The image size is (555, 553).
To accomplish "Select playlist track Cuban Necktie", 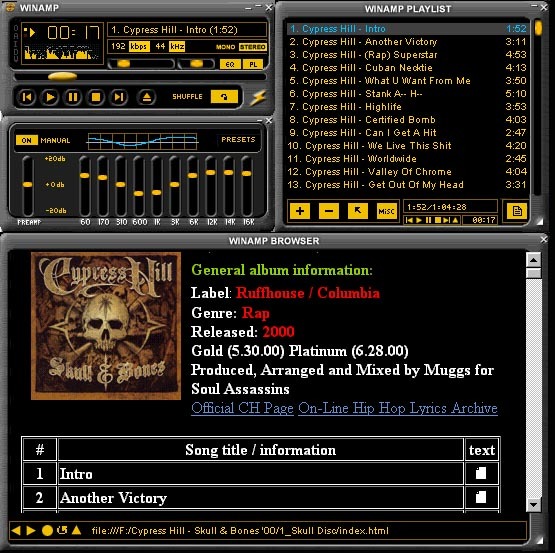I will [x=408, y=68].
